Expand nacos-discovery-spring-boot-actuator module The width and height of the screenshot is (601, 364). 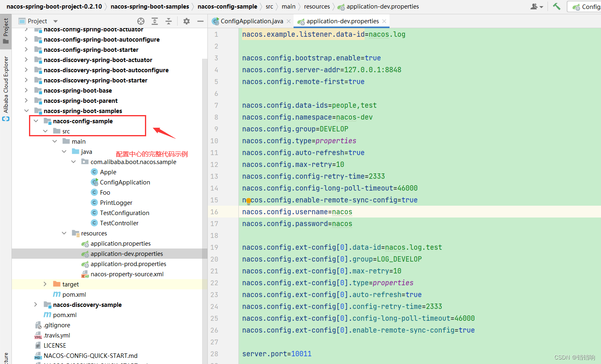(26, 60)
